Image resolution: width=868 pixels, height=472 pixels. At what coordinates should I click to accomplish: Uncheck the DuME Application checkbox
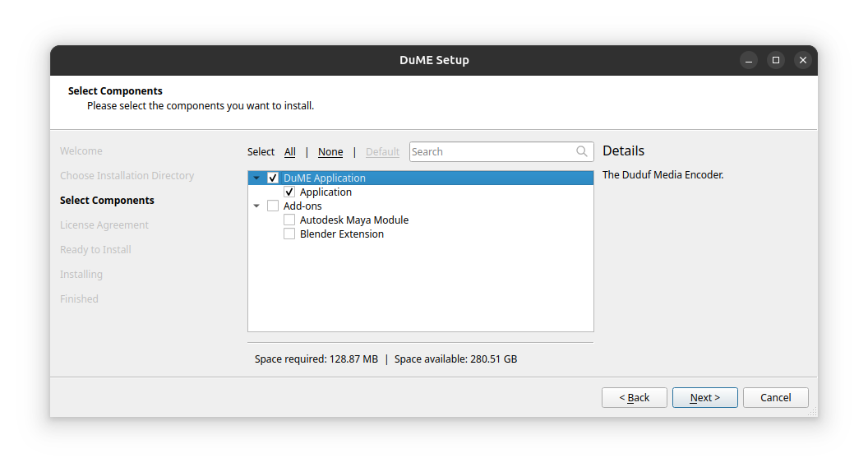tap(273, 178)
